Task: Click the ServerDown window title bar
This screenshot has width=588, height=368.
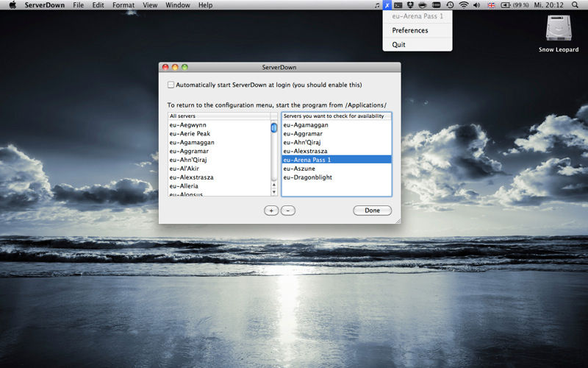Action: 279,67
